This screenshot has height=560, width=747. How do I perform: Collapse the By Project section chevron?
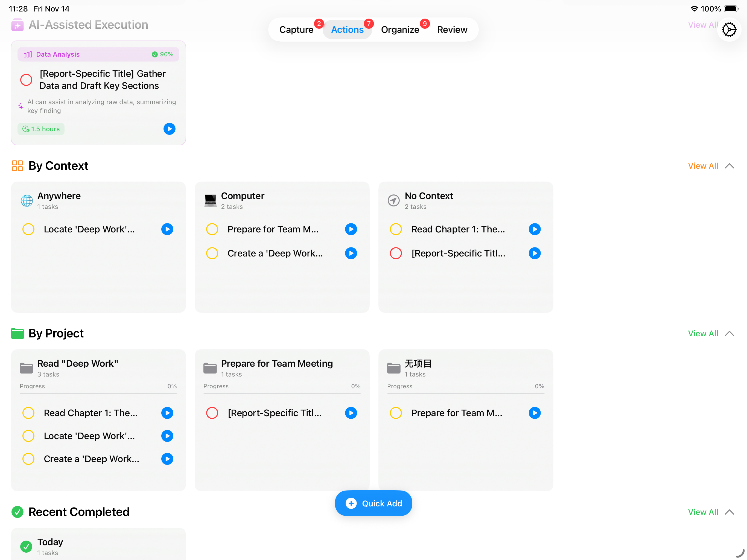[730, 334]
